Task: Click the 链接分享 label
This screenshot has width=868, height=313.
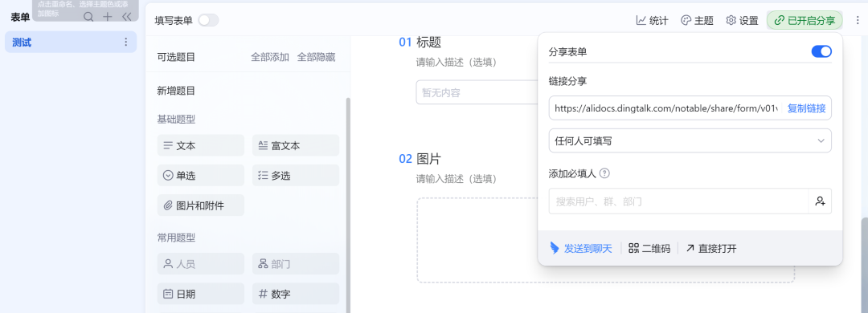Action: pyautogui.click(x=567, y=81)
